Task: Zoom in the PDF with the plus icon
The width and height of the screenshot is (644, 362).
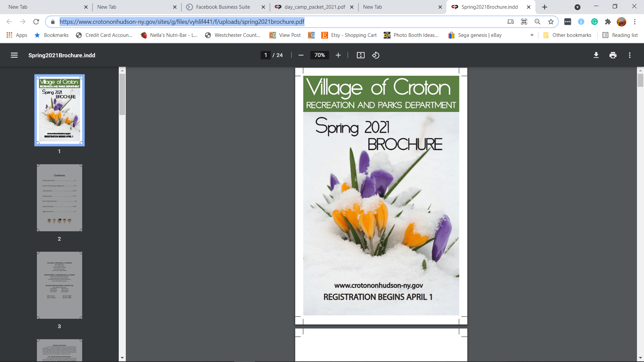Action: [338, 55]
